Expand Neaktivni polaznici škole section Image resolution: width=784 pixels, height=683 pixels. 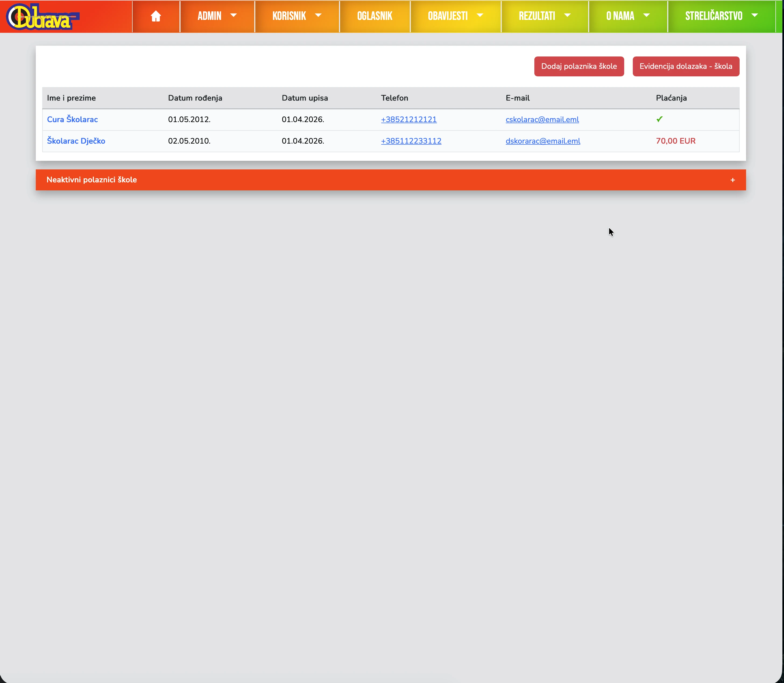(x=91, y=180)
